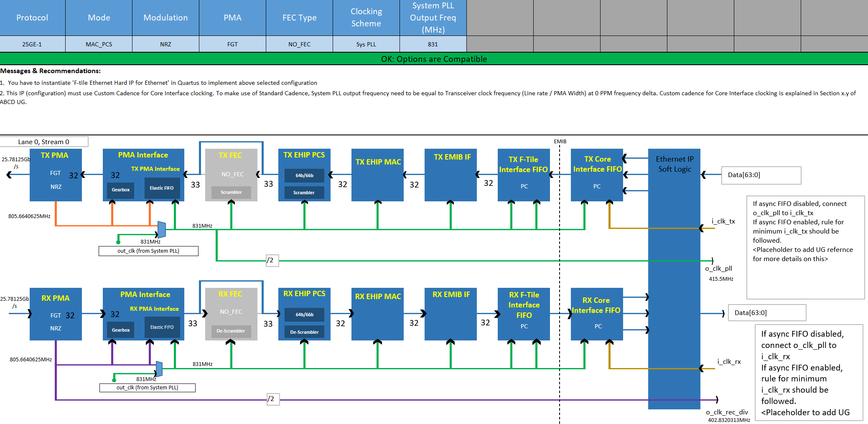This screenshot has width=868, height=424.
Task: Click the Modulation column header
Action: pyautogui.click(x=165, y=18)
